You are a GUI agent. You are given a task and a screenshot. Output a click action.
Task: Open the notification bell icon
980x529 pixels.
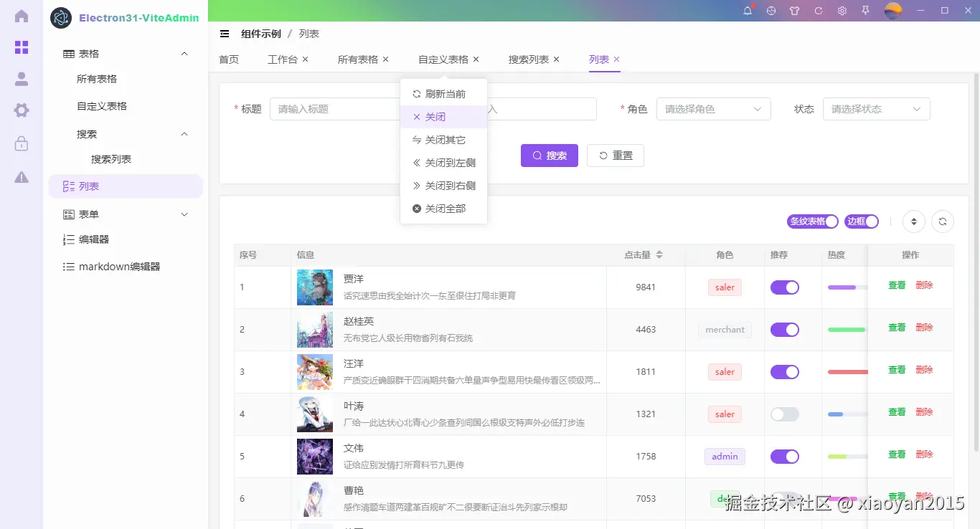point(748,11)
